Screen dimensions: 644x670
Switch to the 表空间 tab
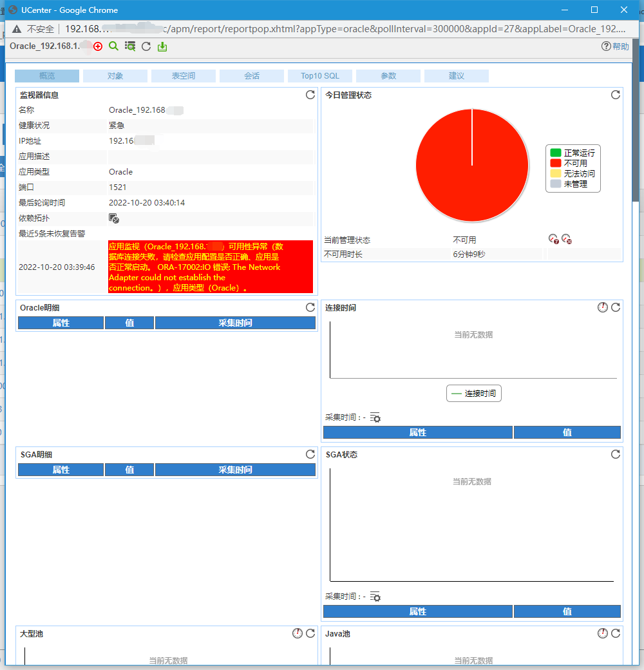coord(183,75)
